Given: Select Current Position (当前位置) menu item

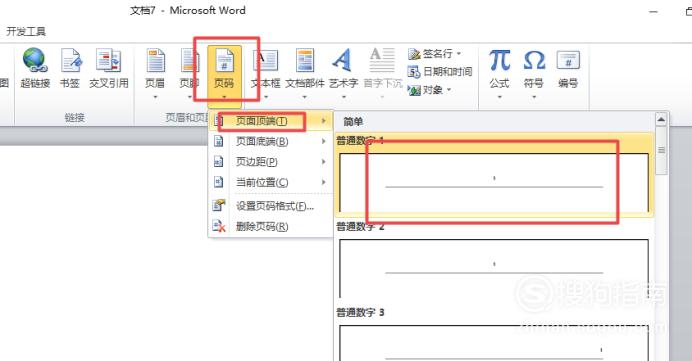Looking at the screenshot, I should [270, 182].
